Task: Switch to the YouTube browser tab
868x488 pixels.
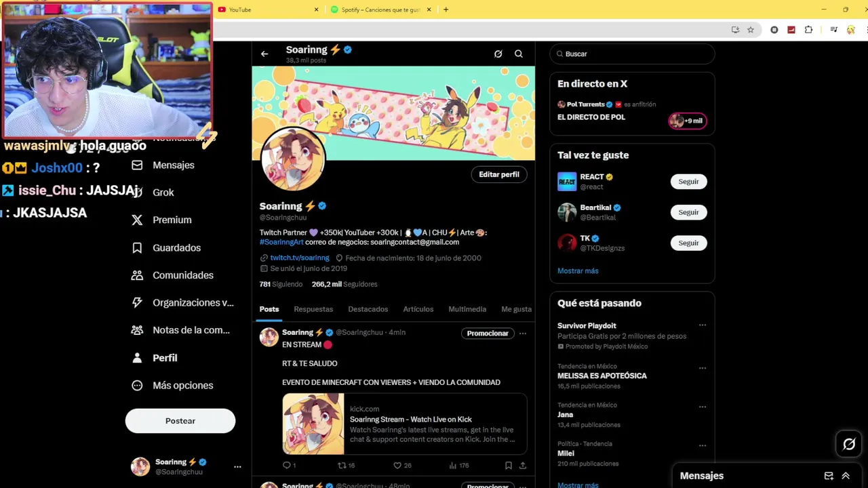Action: [268, 9]
